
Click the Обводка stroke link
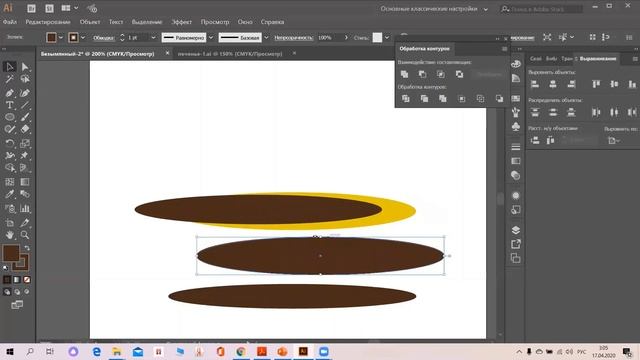pos(103,38)
